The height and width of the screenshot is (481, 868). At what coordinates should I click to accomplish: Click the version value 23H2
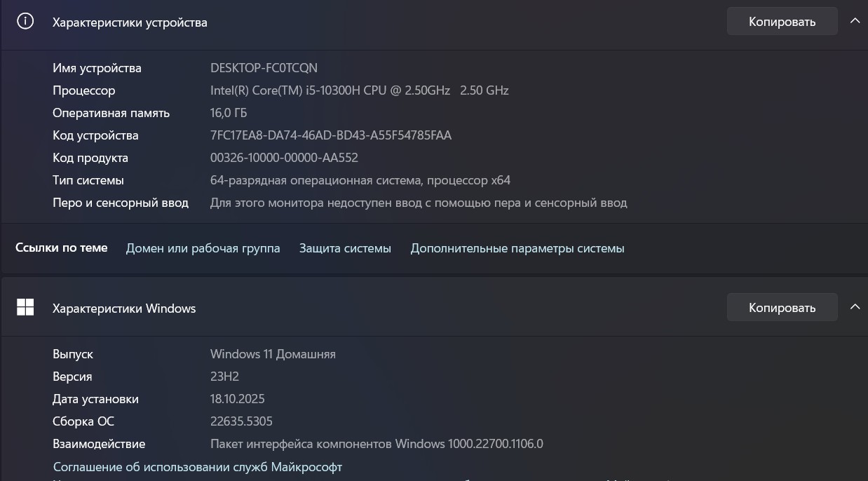224,377
